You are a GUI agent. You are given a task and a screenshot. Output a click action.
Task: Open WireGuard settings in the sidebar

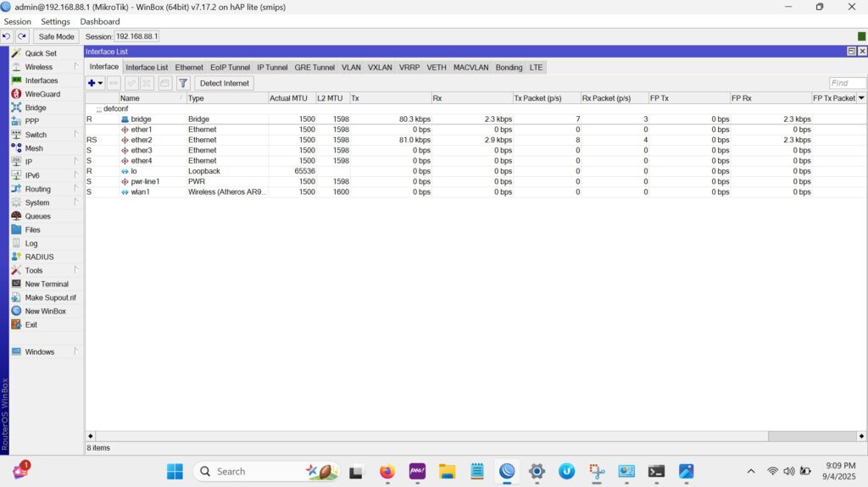pyautogui.click(x=42, y=94)
